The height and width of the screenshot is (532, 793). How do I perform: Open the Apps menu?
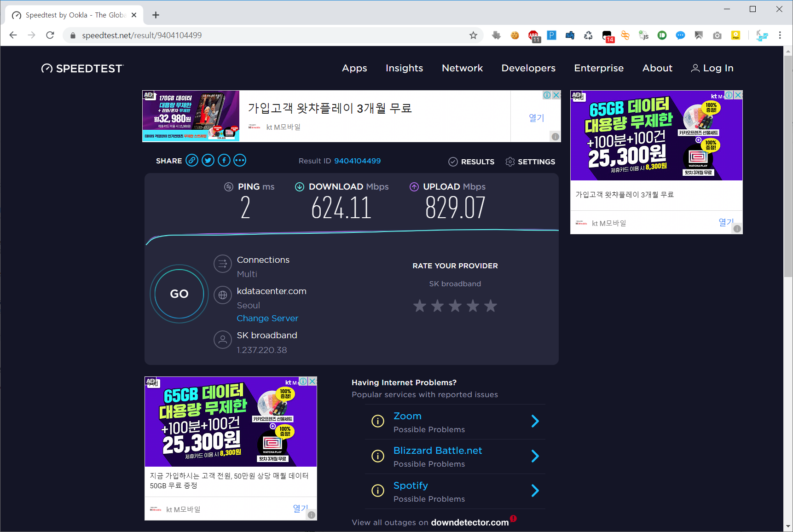[x=354, y=68]
